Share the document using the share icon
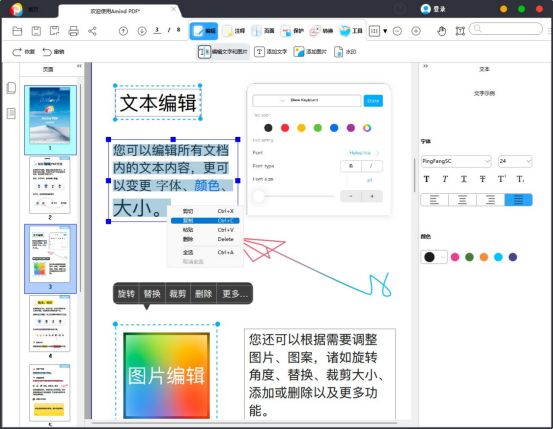Viewport: 553px width, 429px height. (x=92, y=31)
